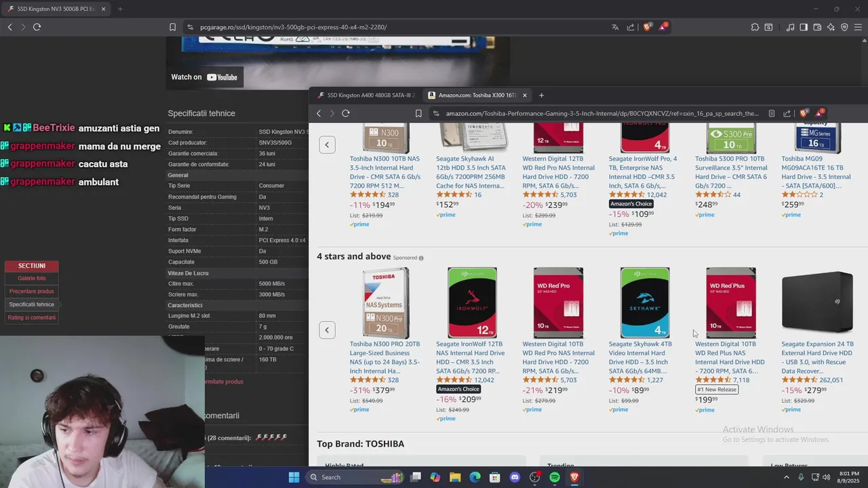Open the Extensions puzzle icon
This screenshot has width=868, height=488.
coord(755,27)
